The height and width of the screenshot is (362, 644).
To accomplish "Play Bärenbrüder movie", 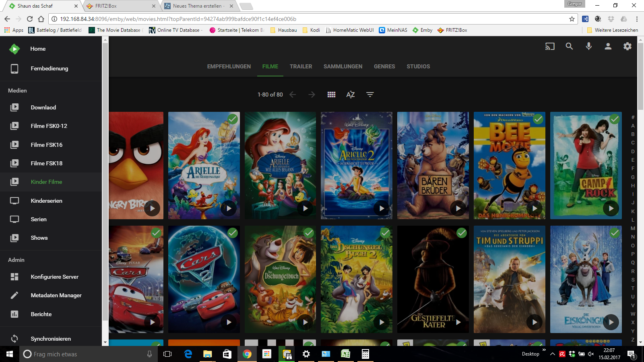I will [x=458, y=208].
